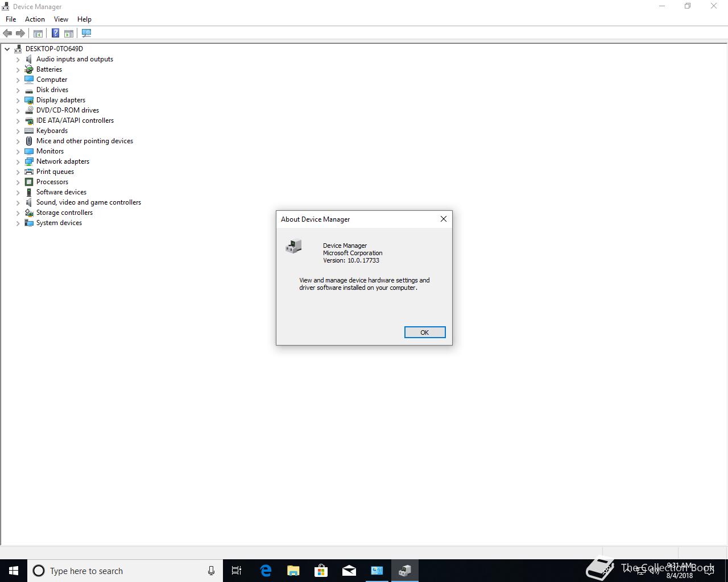The height and width of the screenshot is (582, 728).
Task: Click the Scan for hardware changes icon
Action: tap(86, 34)
